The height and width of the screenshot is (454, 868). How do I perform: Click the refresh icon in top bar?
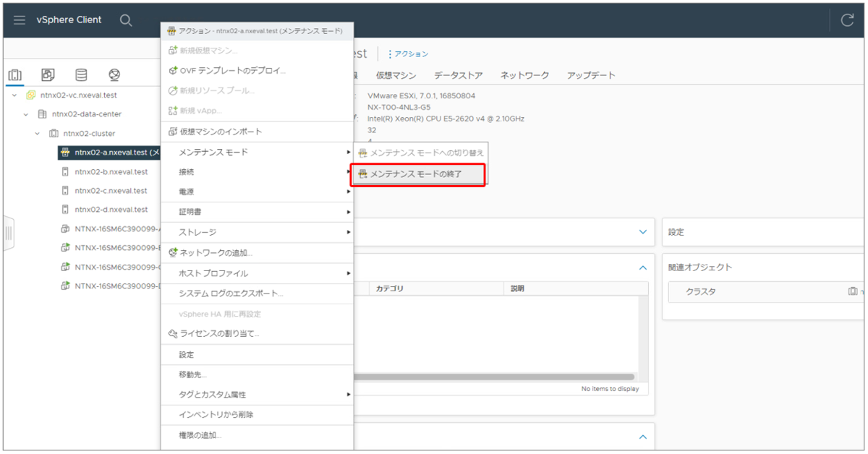tap(847, 20)
